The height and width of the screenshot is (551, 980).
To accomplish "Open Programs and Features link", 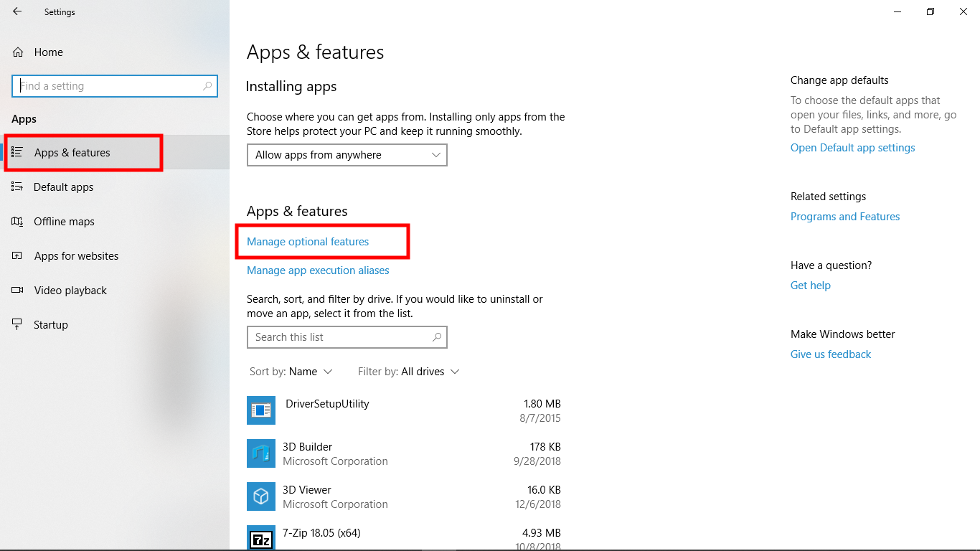I will tap(845, 217).
